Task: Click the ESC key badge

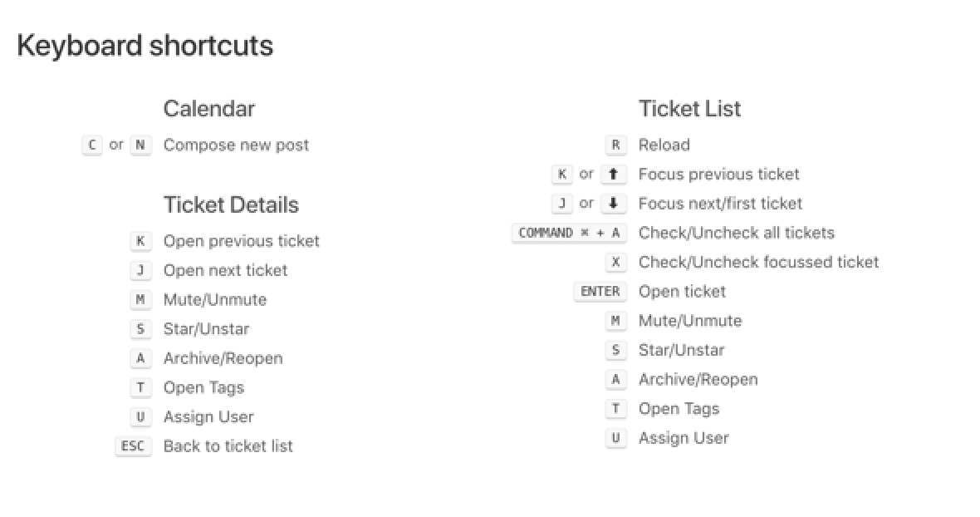Action: (133, 446)
